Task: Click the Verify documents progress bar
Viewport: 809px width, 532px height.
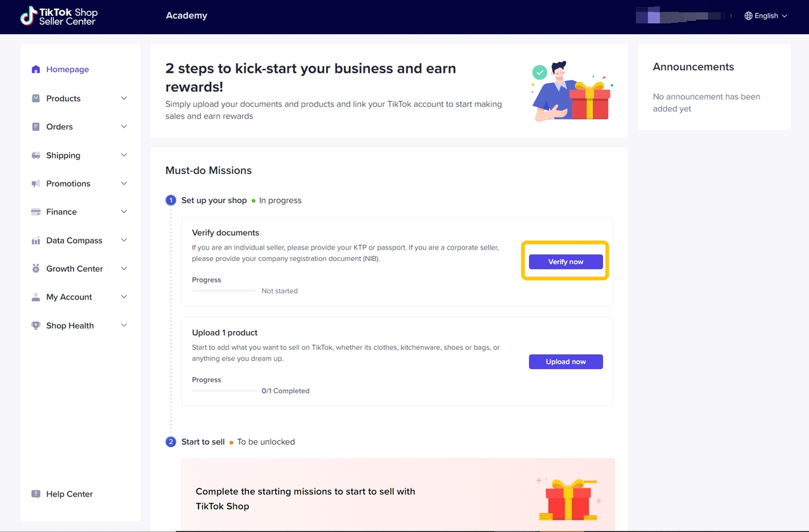Action: (x=224, y=291)
